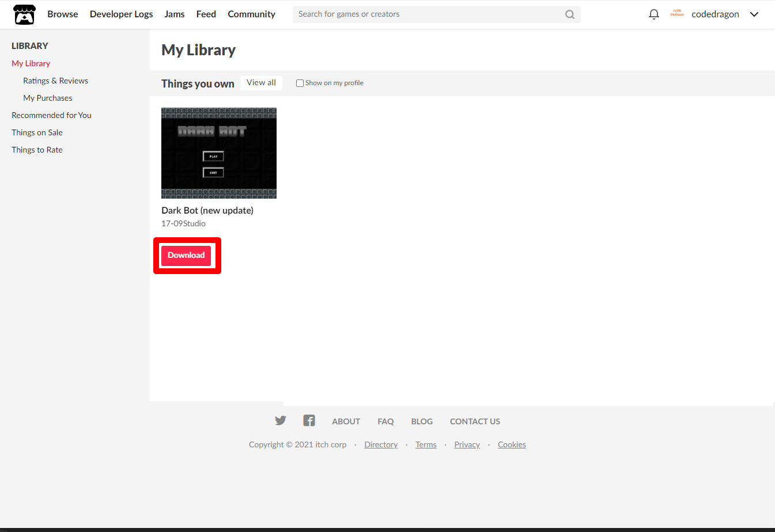Open the BLOG footer link
The image size is (775, 532).
422,421
